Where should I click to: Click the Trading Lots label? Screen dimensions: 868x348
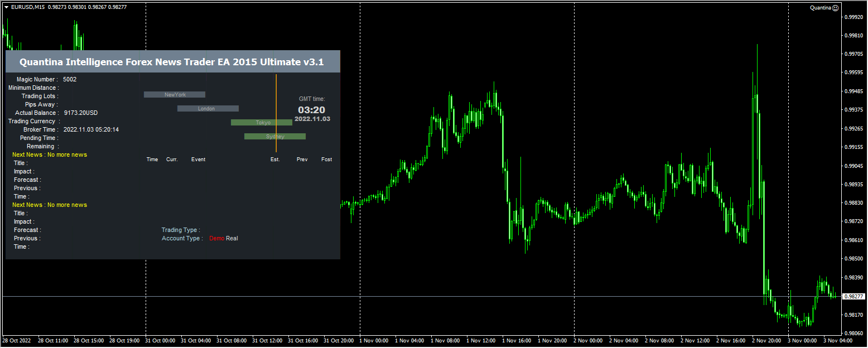(40, 96)
